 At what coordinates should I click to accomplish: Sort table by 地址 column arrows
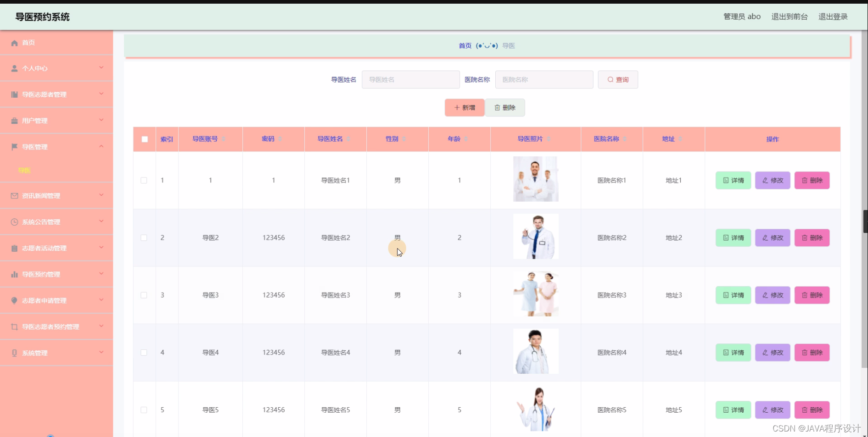(680, 139)
